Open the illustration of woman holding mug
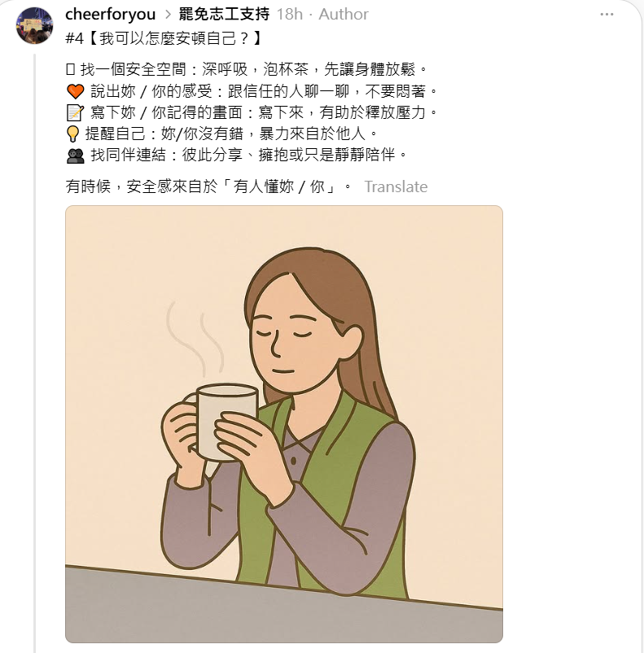644x653 pixels. coord(284,424)
